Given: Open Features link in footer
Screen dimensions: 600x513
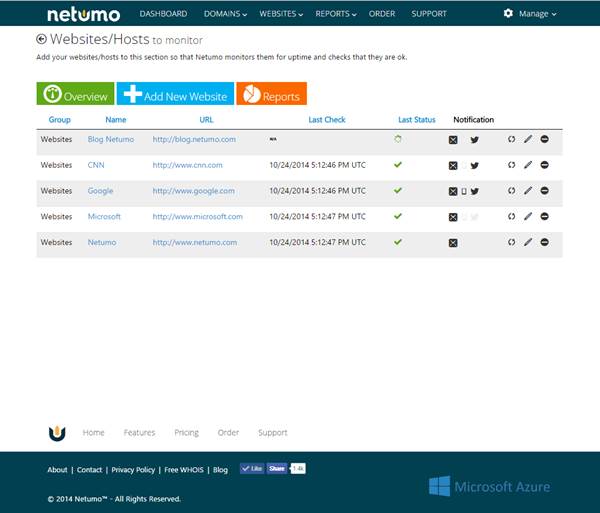Looking at the screenshot, I should tap(139, 433).
